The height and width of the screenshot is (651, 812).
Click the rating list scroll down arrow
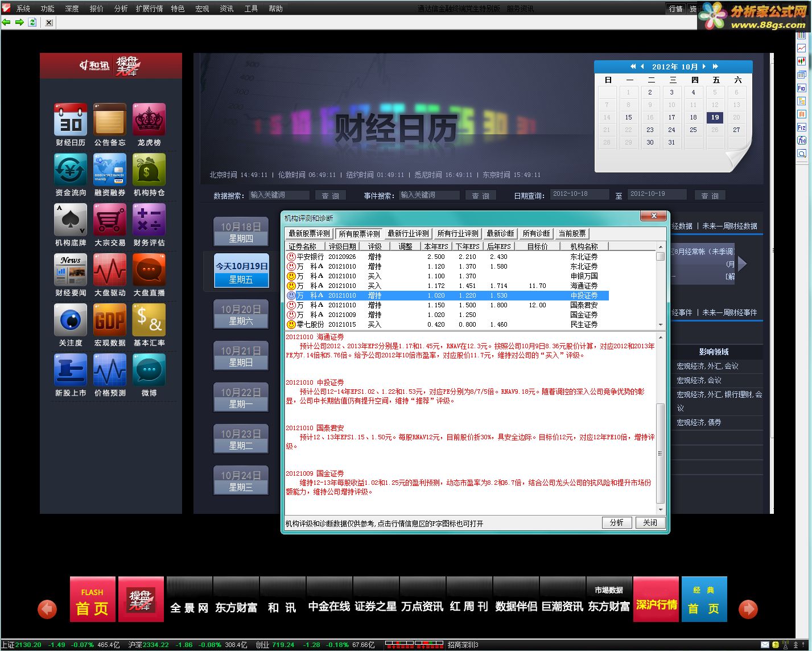pos(660,325)
